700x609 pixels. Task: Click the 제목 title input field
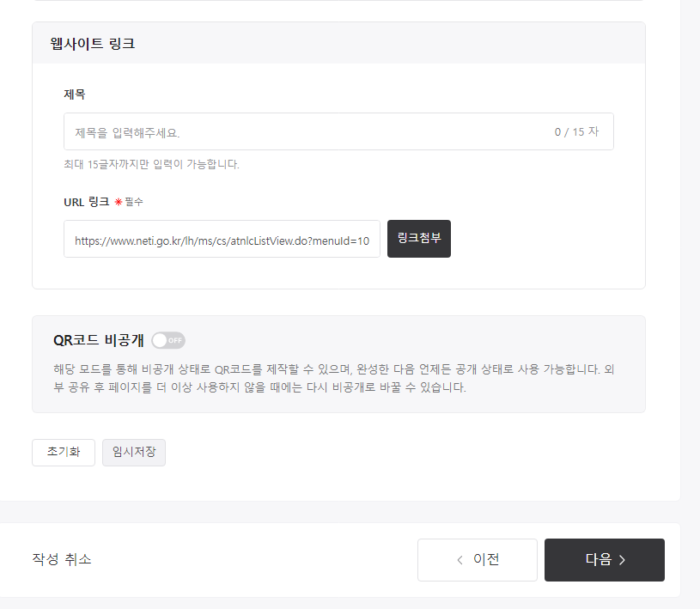[338, 131]
